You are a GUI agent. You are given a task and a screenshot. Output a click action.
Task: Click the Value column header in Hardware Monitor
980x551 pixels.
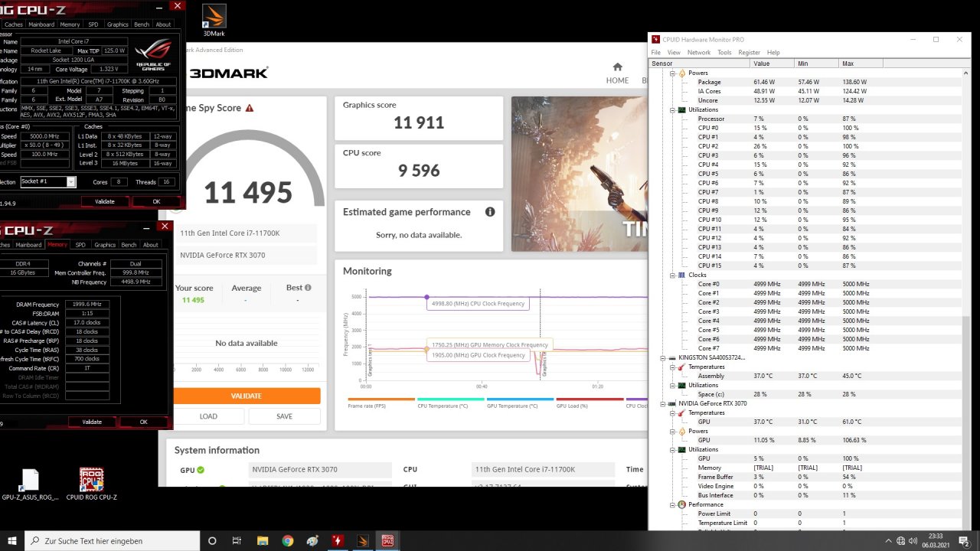770,64
